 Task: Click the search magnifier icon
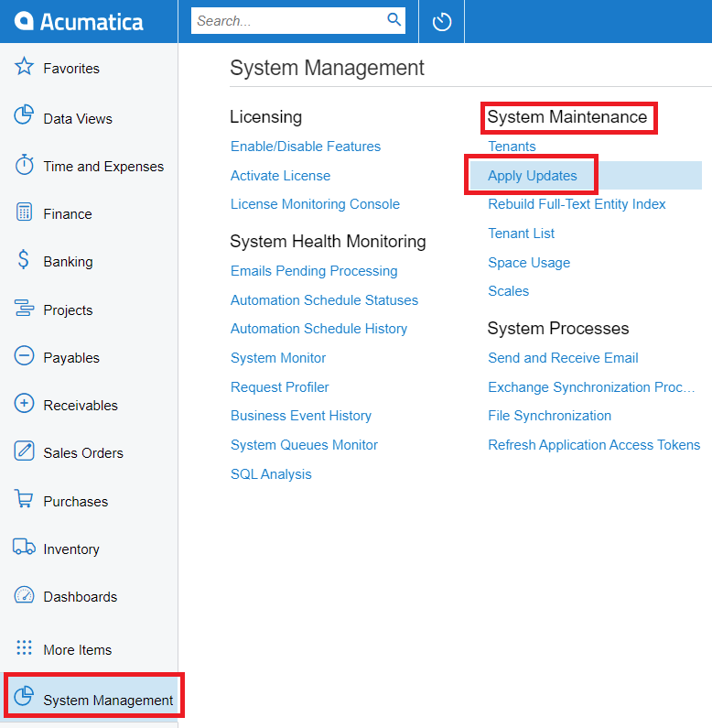394,19
